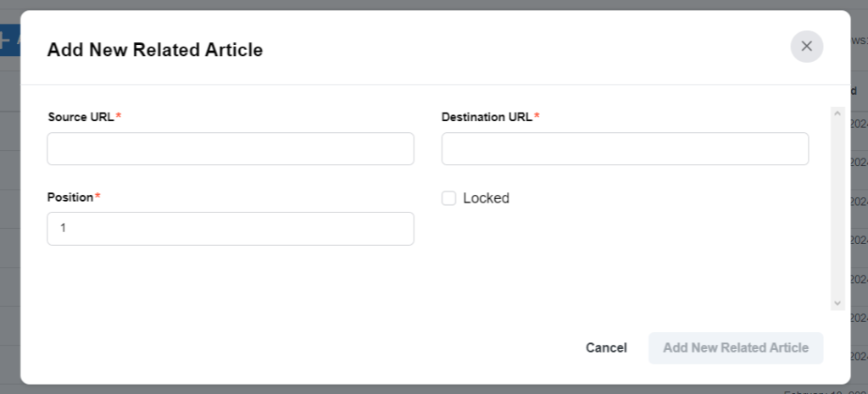Click the Position field label
Viewport: 868px width, 394px height.
click(x=70, y=197)
